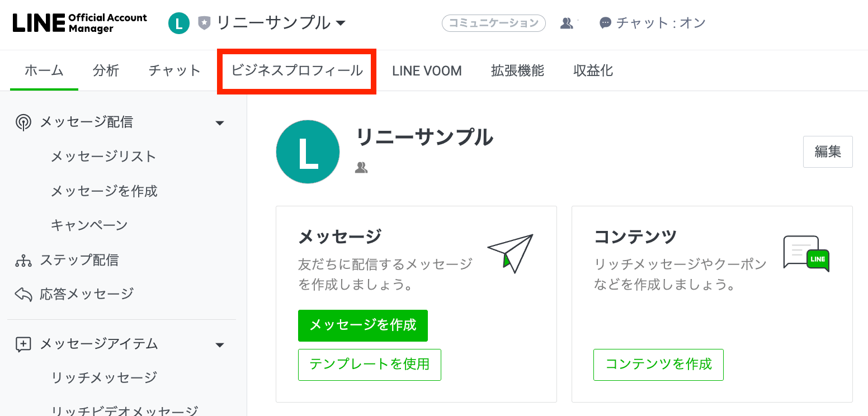Switch to the ビジネスプロフィール tab
This screenshot has width=868, height=416.
(297, 71)
